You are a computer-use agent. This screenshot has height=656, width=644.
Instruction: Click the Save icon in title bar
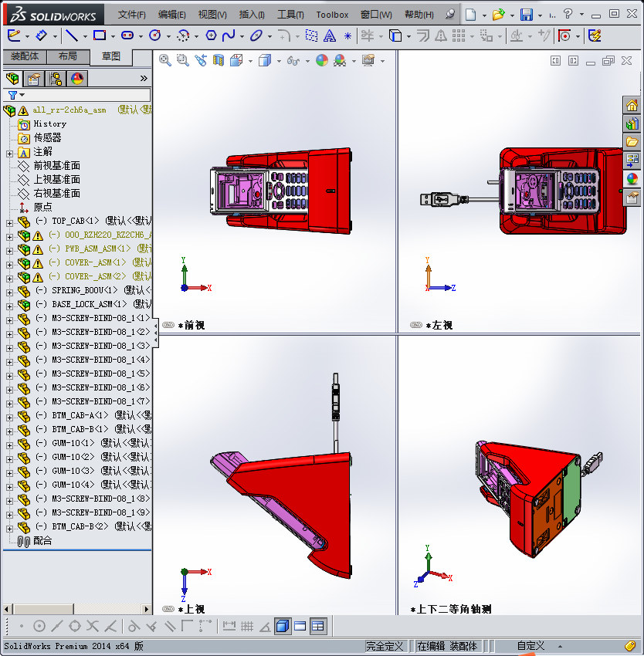527,15
